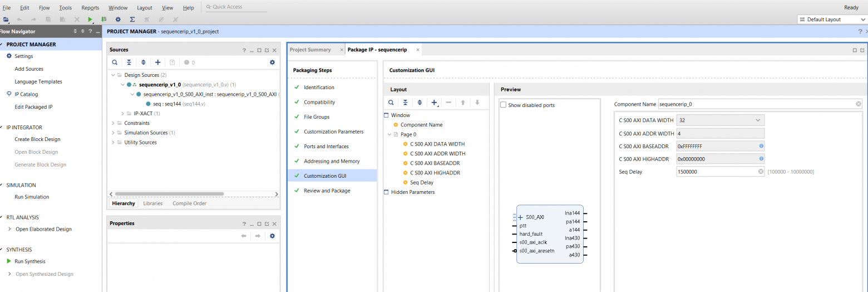Image resolution: width=868 pixels, height=292 pixels.
Task: Switch to Project Summary tab
Action: click(x=310, y=50)
